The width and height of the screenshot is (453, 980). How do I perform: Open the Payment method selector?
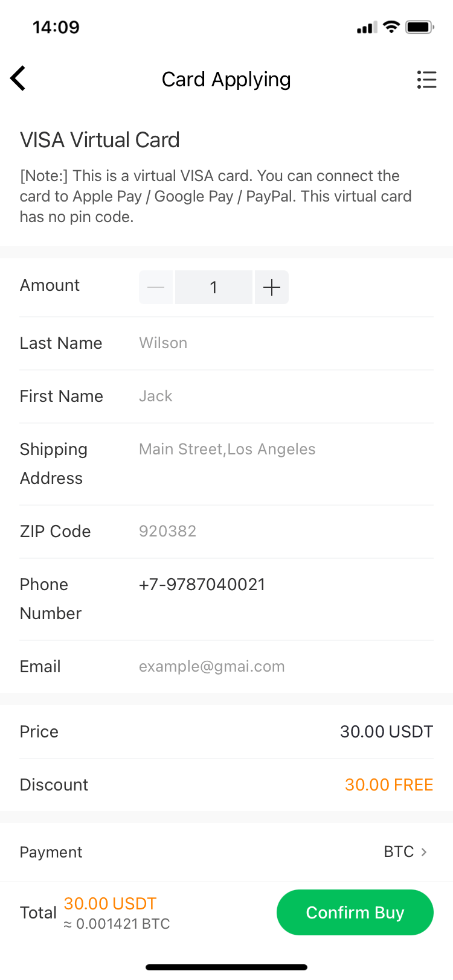tap(226, 852)
